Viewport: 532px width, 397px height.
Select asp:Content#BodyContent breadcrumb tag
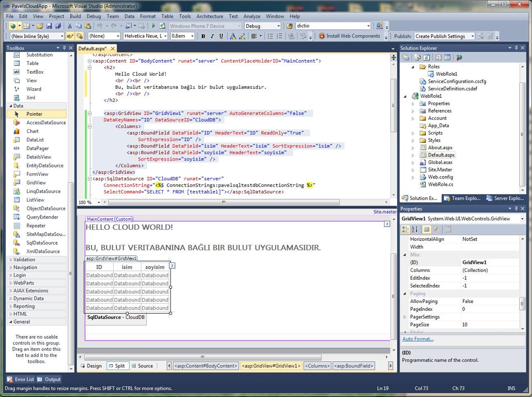click(x=206, y=366)
